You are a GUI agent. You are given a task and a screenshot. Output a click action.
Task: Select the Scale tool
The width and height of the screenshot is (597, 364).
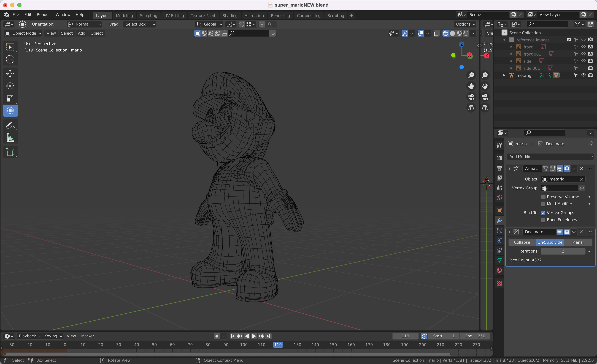pyautogui.click(x=10, y=98)
